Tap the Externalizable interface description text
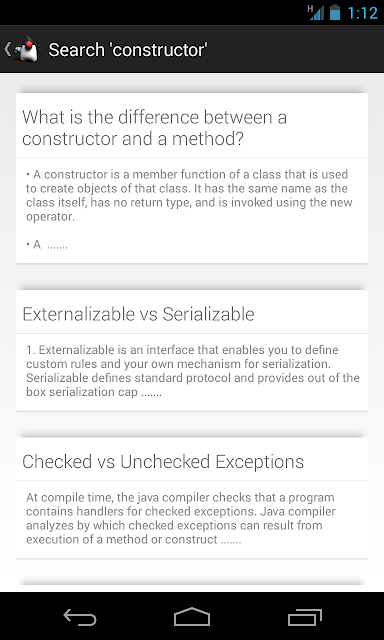The image size is (384, 640). tap(193, 371)
